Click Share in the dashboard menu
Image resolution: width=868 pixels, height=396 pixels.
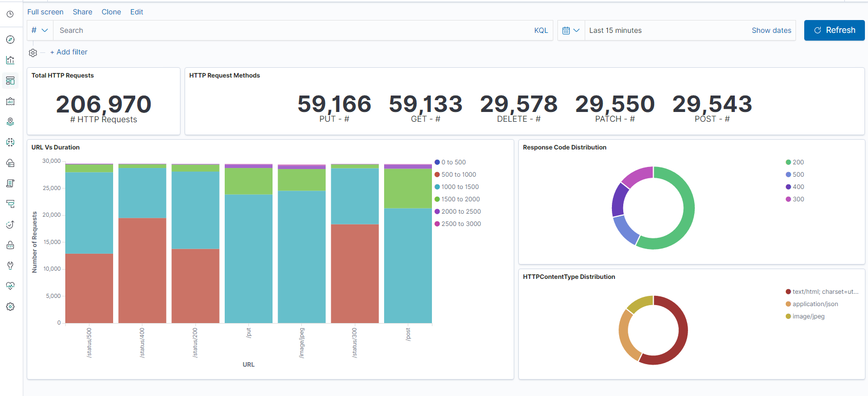[82, 12]
